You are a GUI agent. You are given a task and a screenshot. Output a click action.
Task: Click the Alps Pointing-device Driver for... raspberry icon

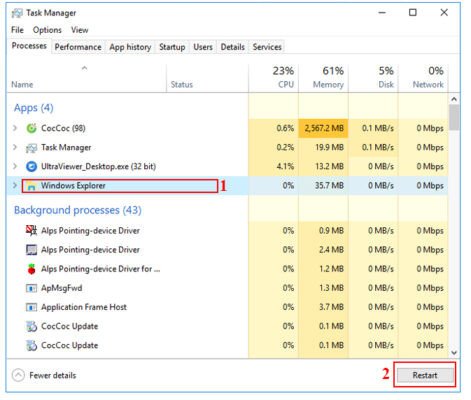[x=31, y=269]
